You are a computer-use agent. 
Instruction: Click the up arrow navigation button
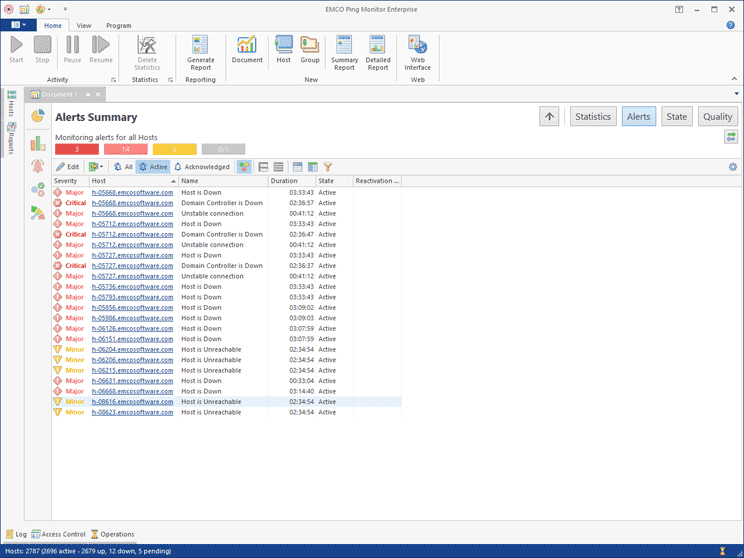click(x=549, y=116)
